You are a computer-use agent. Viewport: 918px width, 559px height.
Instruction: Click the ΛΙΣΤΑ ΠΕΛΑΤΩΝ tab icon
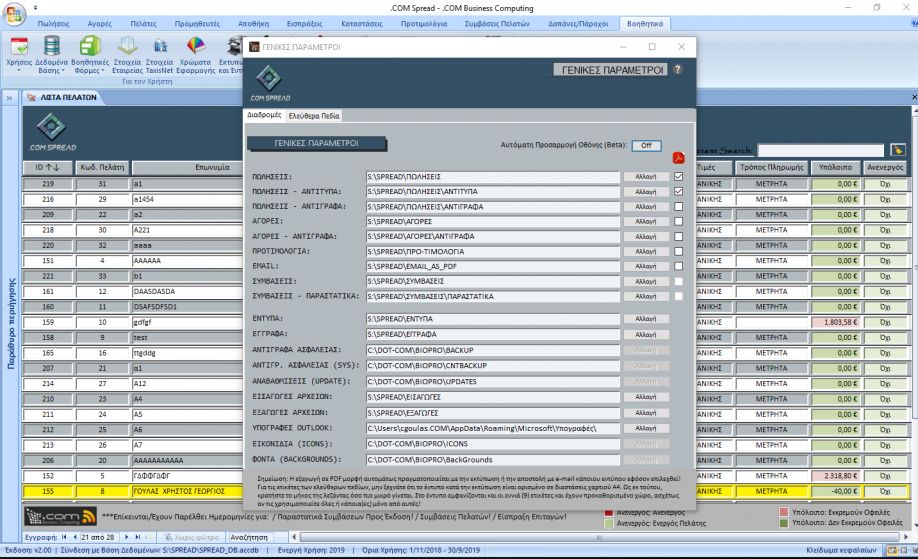tap(32, 97)
